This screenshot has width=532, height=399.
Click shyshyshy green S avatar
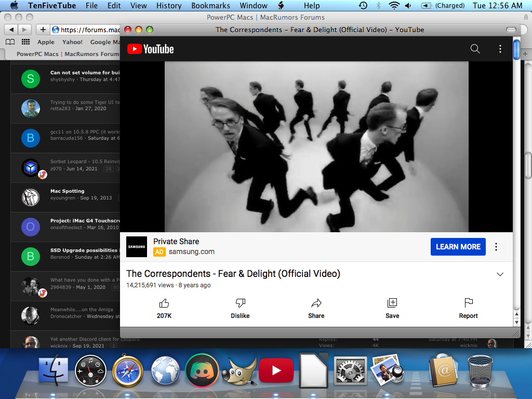click(x=31, y=79)
